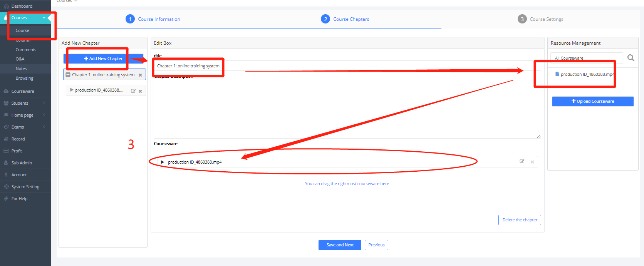The image size is (644, 266).
Task: Click production ID_4860388.mp4 in Courseware box
Action: (x=195, y=162)
